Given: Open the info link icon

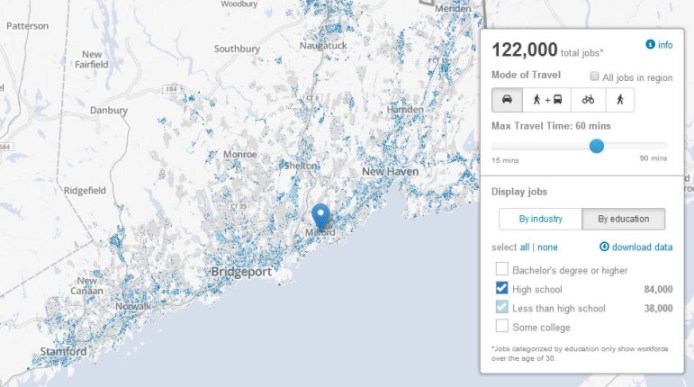Looking at the screenshot, I should [650, 44].
